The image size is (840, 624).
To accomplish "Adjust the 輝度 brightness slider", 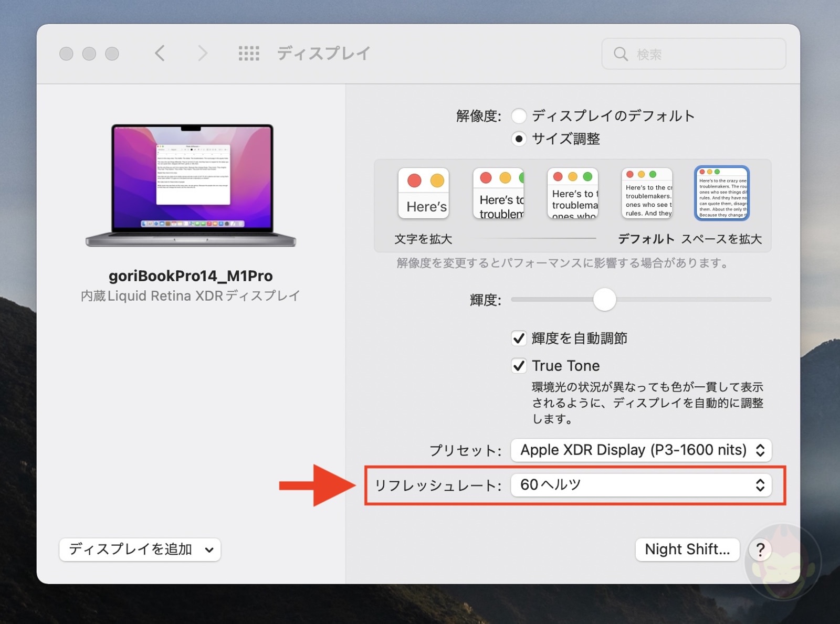I will coord(604,299).
